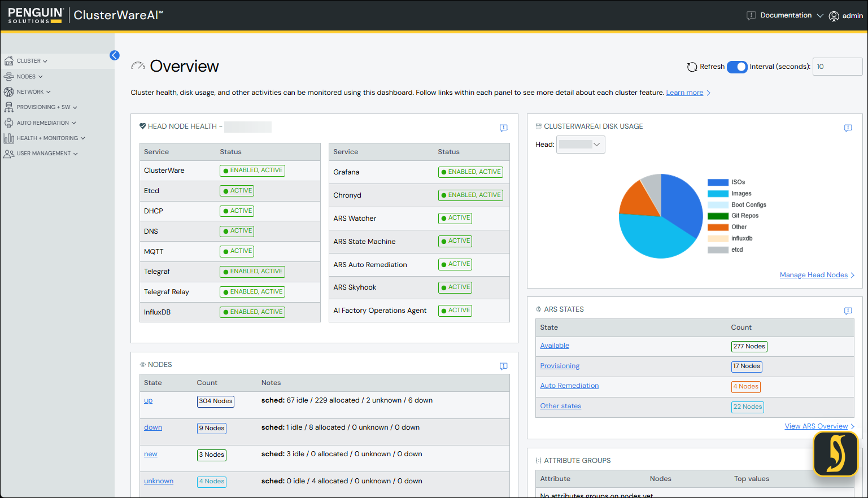Click the Provisioning ARS state link

[560, 366]
